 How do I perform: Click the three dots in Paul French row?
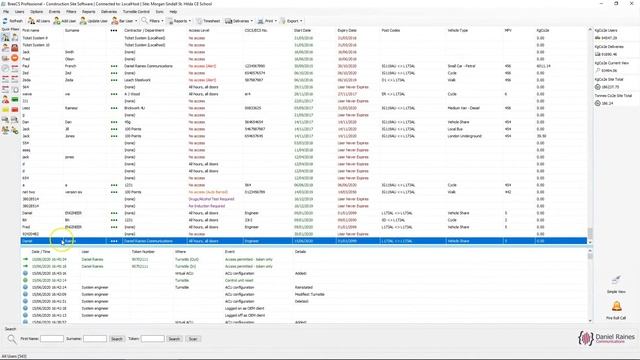114,66
